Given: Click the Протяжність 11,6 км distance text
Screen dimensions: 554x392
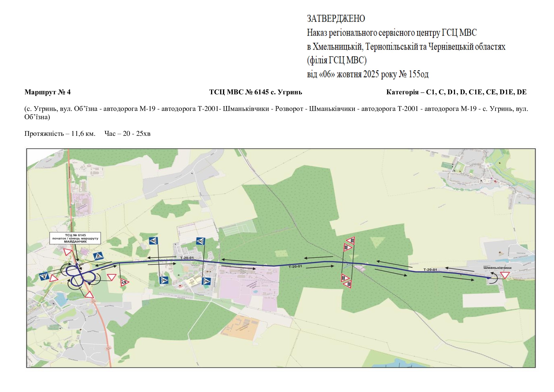Looking at the screenshot, I should (x=60, y=133).
